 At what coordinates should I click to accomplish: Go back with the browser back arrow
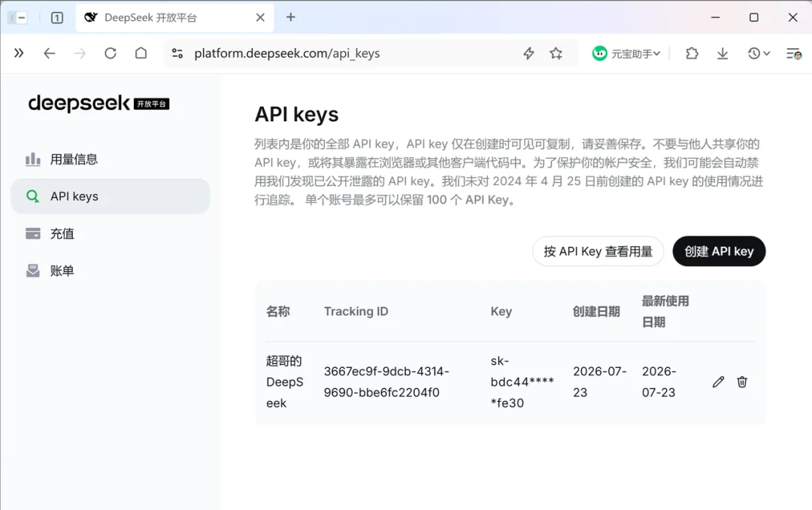[x=49, y=53]
